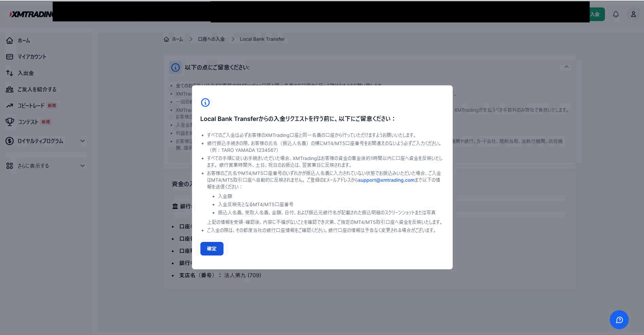Open notifications bell icon
Viewport: 644px width, 335px height.
coord(616,14)
